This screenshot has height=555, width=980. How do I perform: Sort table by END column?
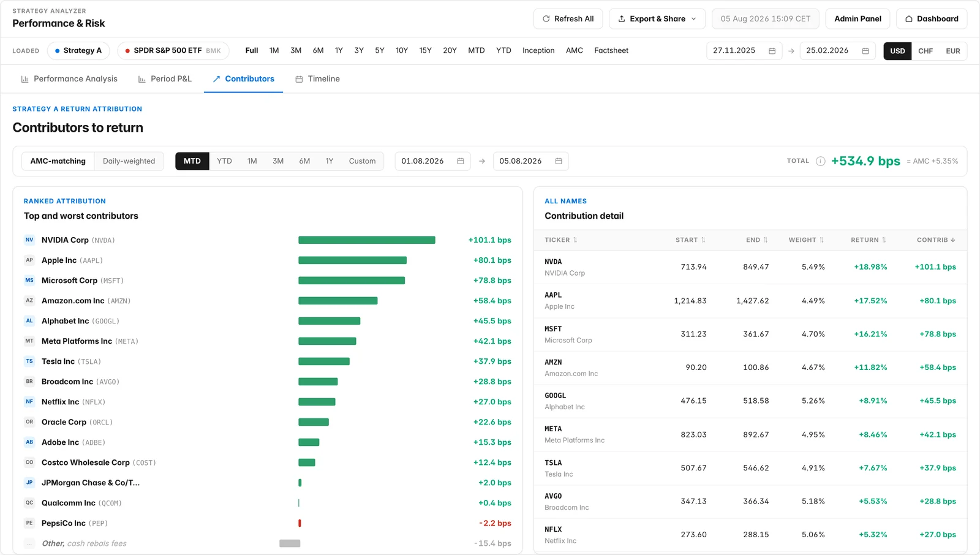coord(757,240)
